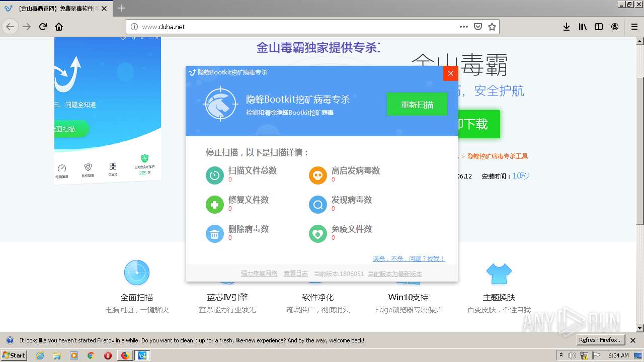Click the 蓝芯IV引擎 feature title
Screen dimensions: 644x362
(x=227, y=297)
